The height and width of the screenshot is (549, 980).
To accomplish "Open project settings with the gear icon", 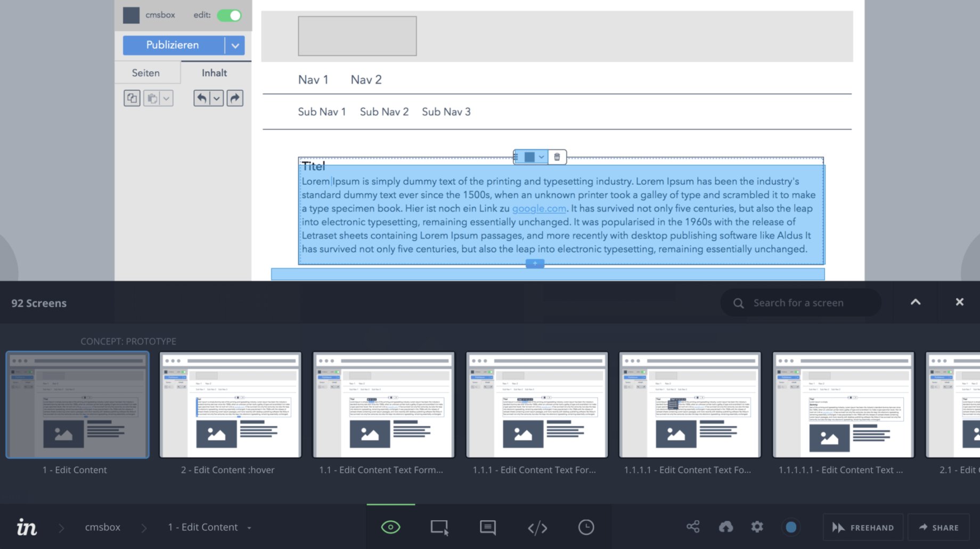I will click(757, 527).
